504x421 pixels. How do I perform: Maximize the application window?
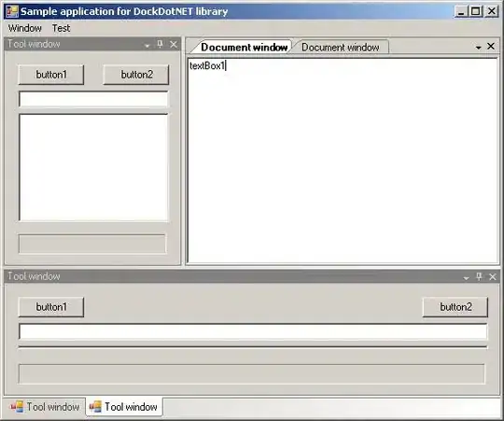tap(476, 11)
